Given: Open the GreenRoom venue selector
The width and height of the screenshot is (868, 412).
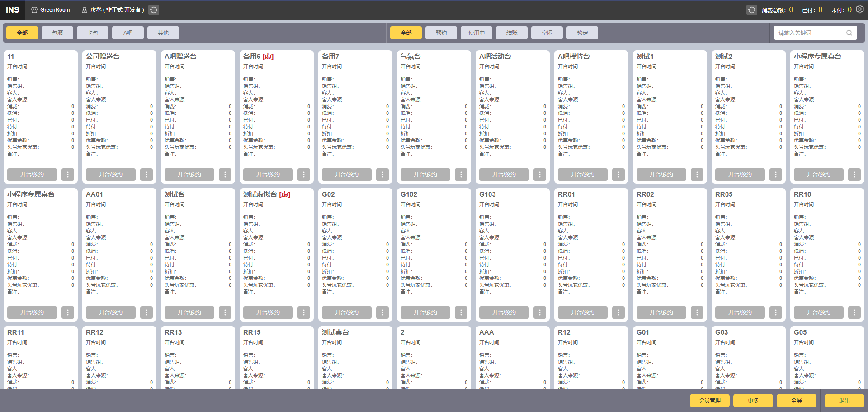Looking at the screenshot, I should tap(51, 10).
